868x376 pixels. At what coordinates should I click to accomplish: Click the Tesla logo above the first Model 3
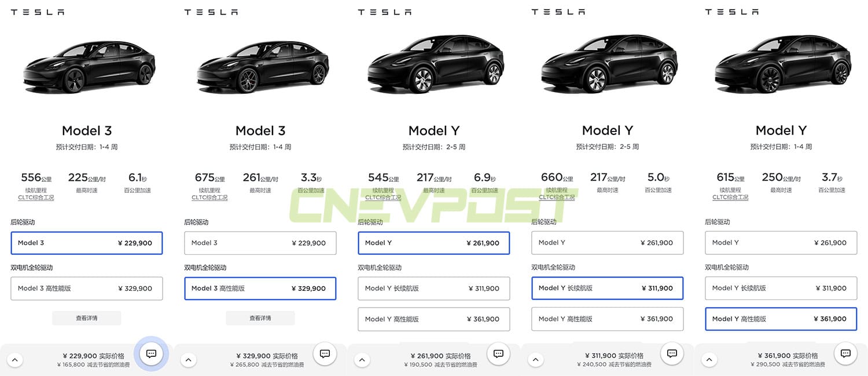[37, 11]
